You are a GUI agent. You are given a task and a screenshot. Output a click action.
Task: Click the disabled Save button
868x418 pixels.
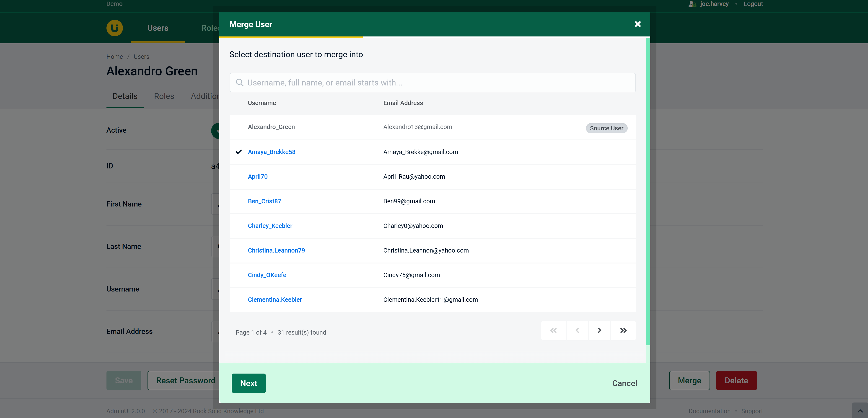click(124, 380)
